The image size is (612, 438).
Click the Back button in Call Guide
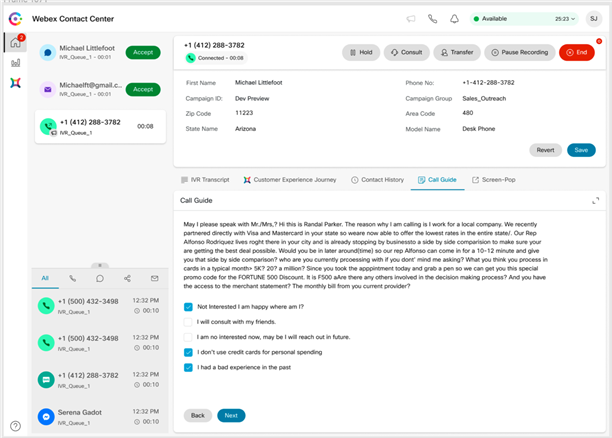click(x=198, y=415)
